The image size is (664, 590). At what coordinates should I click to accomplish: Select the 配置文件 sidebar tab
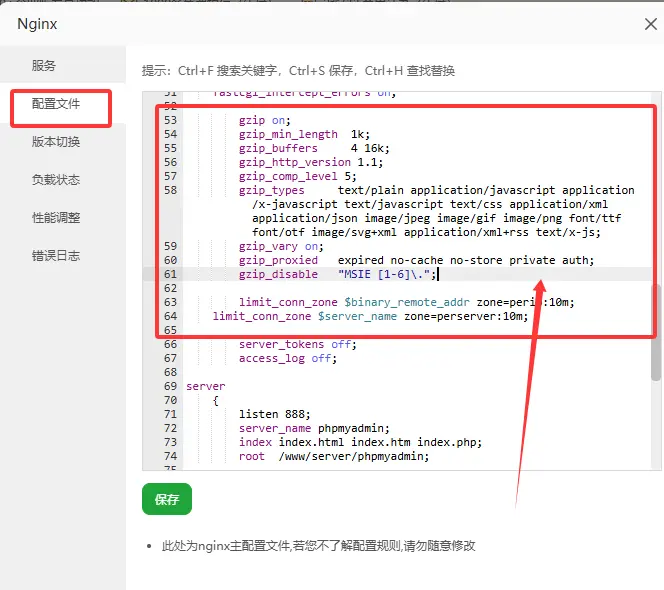pyautogui.click(x=63, y=104)
